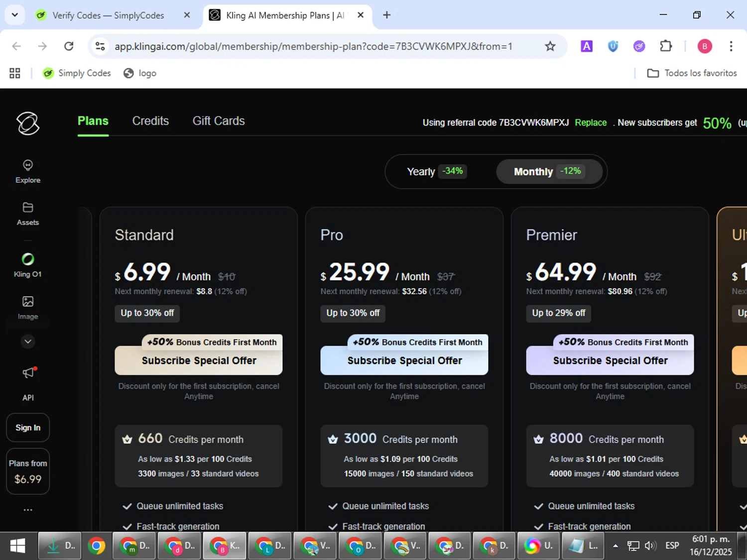Show hidden system tray icons
This screenshot has height=560, width=747.
click(616, 546)
